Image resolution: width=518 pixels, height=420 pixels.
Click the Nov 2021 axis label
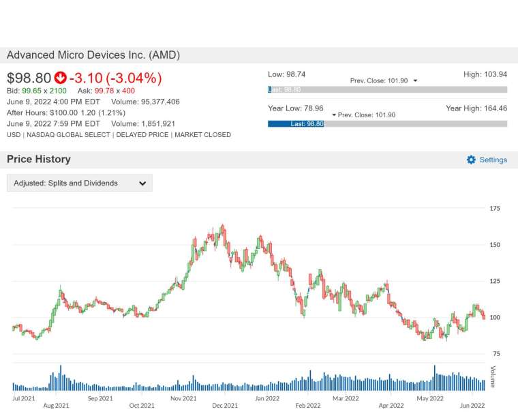click(x=183, y=398)
